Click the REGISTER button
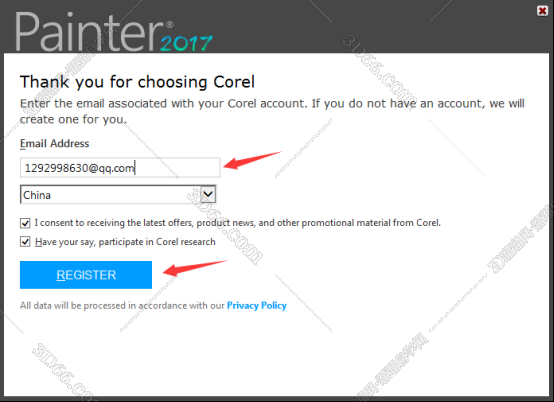Image resolution: width=554 pixels, height=402 pixels. [86, 275]
